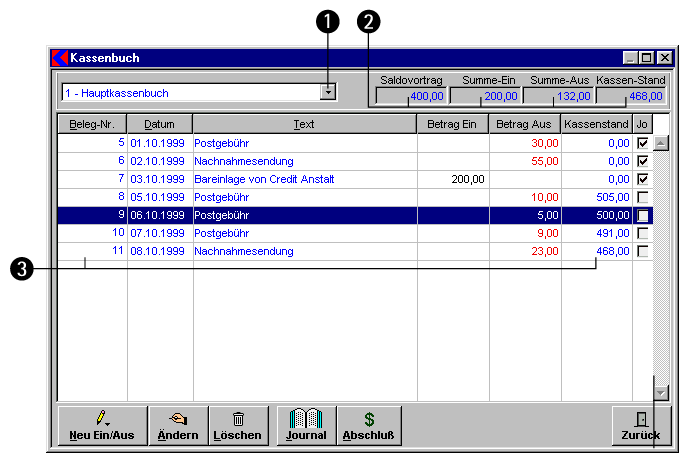Uncheck the Jo checkbox for Beleg 5
Image resolution: width=690 pixels, height=463 pixels.
point(643,143)
